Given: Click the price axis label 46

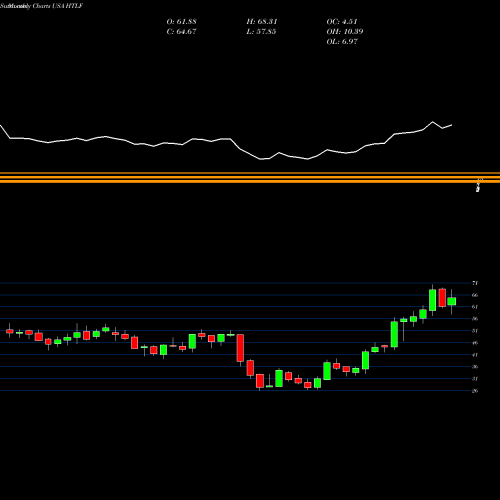Looking at the screenshot, I should pos(475,343).
